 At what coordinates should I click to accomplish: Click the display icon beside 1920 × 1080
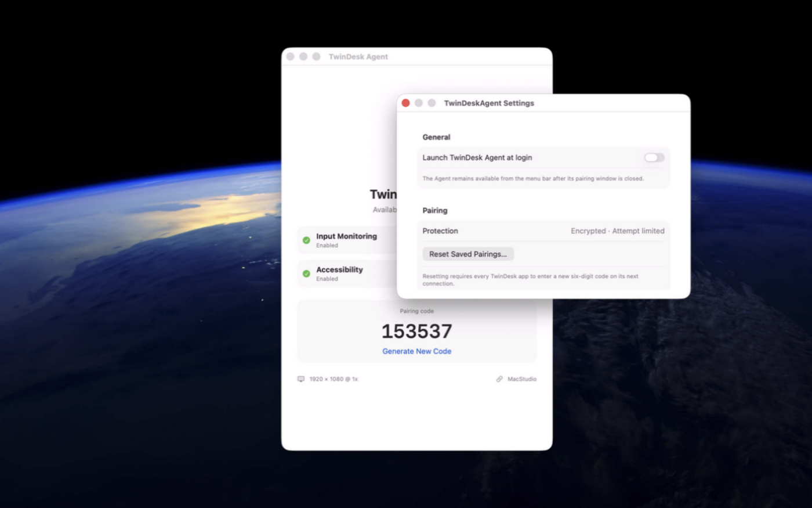301,379
